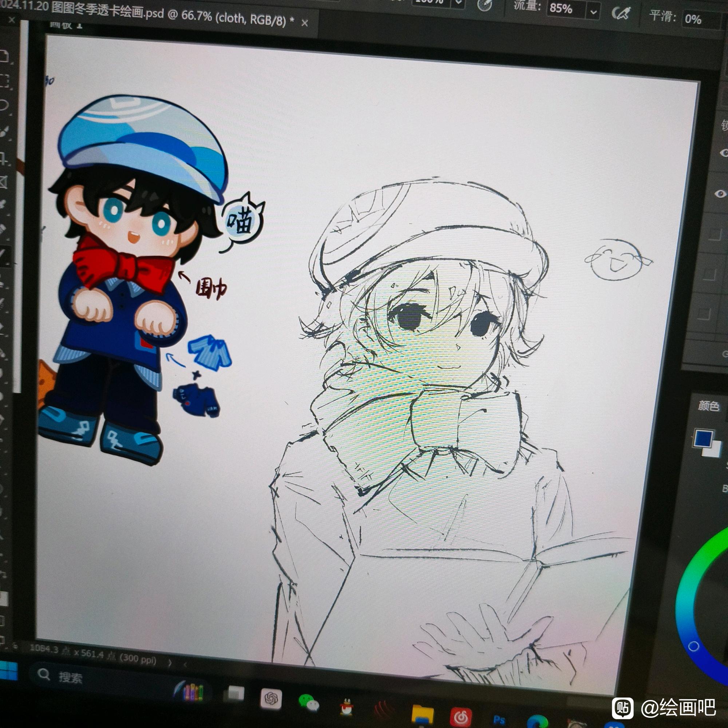Open the opacity value dropdown arrow
The image size is (728, 728).
[459, 3]
